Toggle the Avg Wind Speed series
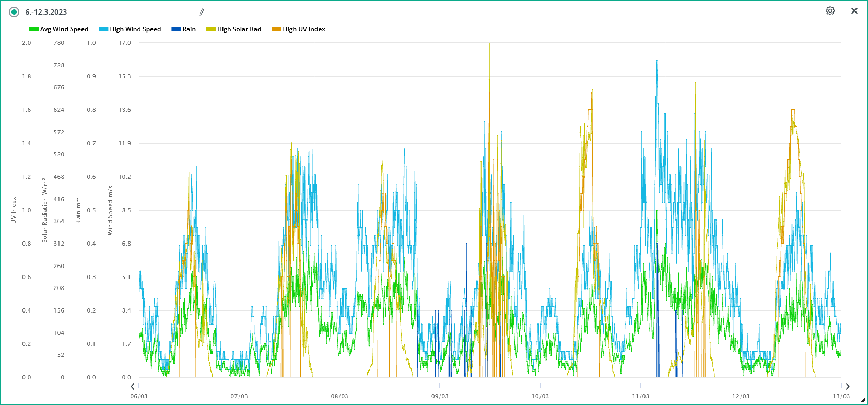 click(x=59, y=29)
